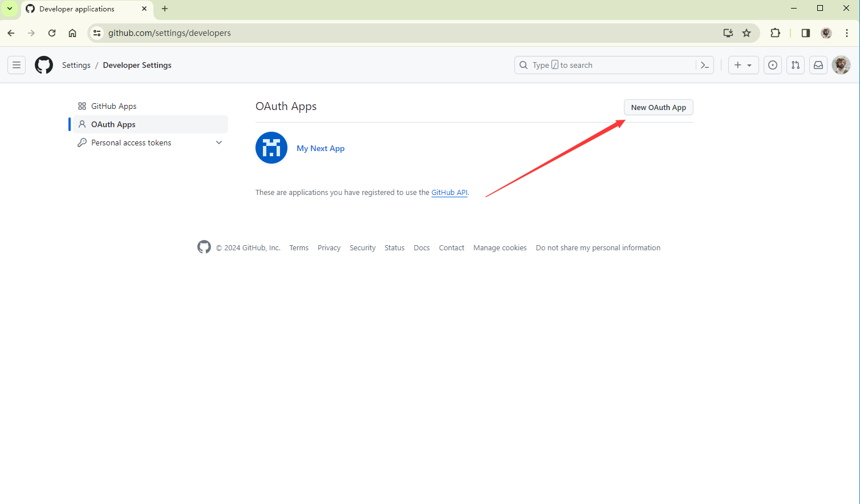The height and width of the screenshot is (504, 860).
Task: Click Do not share my personal information
Action: [x=598, y=247]
